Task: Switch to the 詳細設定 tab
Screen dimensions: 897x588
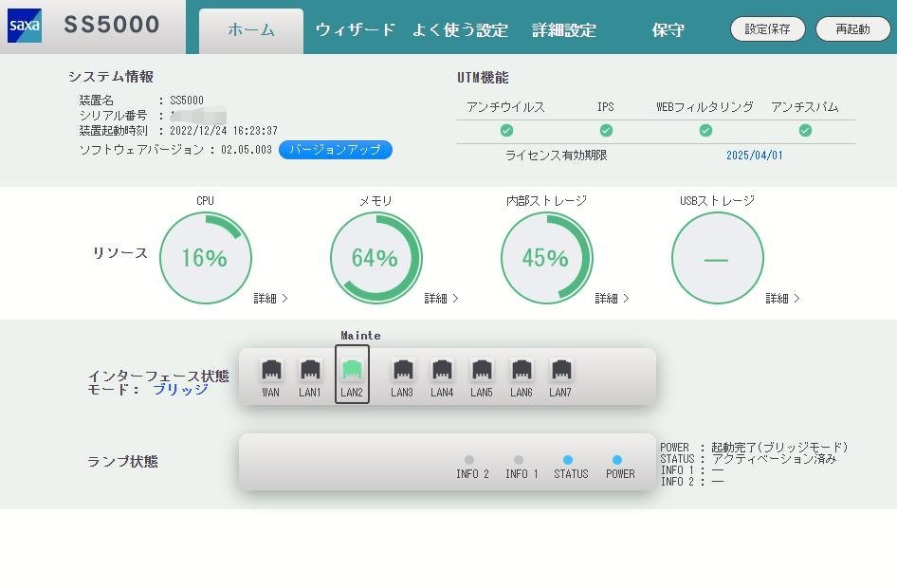Action: (x=564, y=29)
